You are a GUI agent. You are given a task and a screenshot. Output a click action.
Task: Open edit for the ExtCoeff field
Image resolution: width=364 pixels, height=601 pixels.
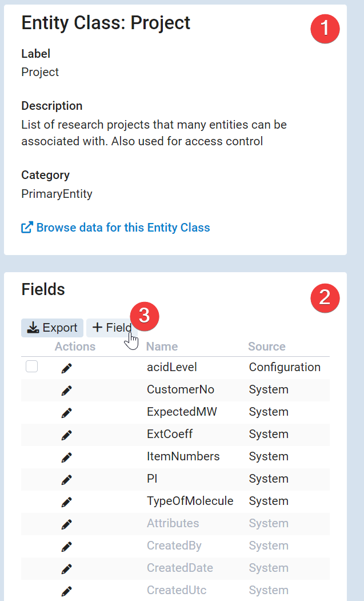pos(67,435)
